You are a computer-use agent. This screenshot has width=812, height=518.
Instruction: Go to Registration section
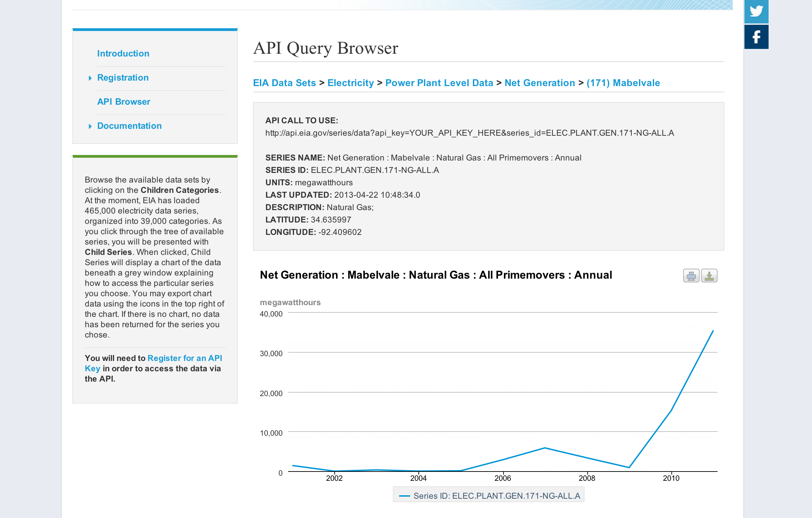point(123,77)
